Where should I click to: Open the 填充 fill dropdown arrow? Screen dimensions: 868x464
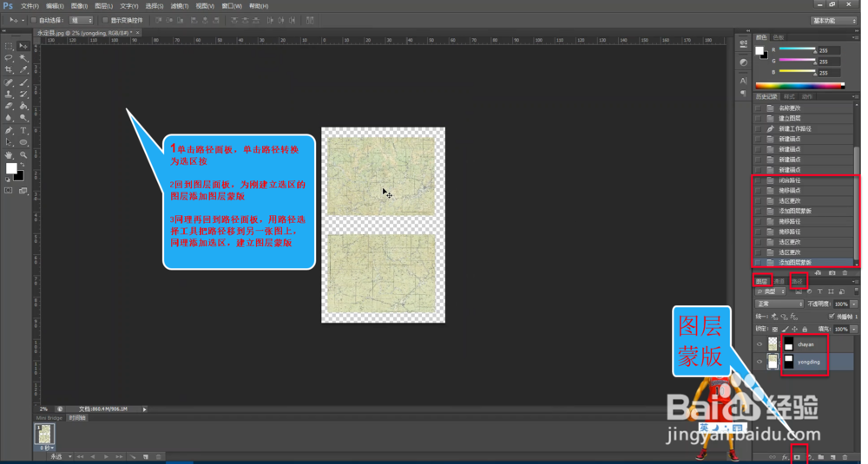click(853, 329)
